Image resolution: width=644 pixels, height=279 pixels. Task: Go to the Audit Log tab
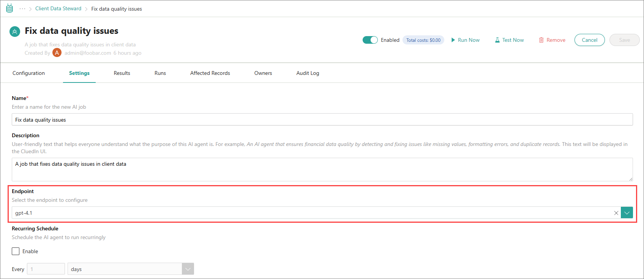click(x=308, y=73)
